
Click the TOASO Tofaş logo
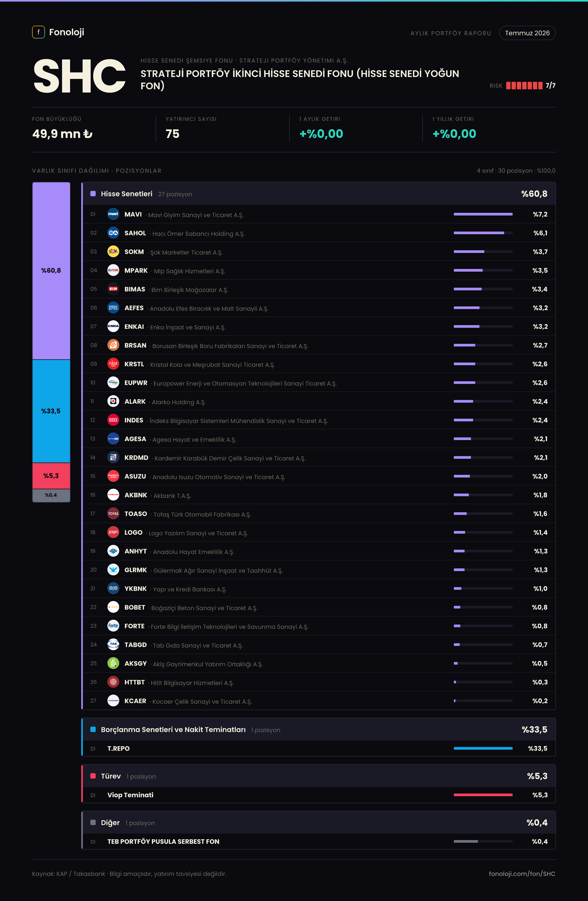(x=113, y=514)
